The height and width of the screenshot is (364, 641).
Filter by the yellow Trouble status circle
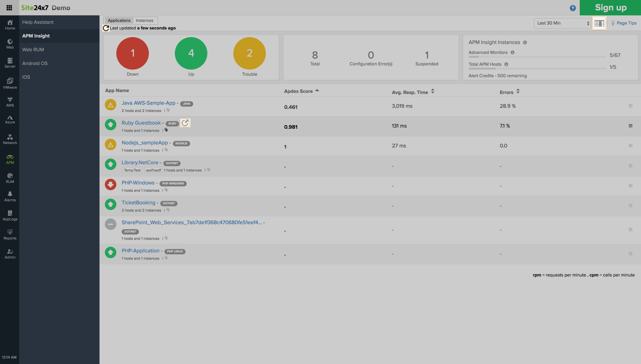249,53
